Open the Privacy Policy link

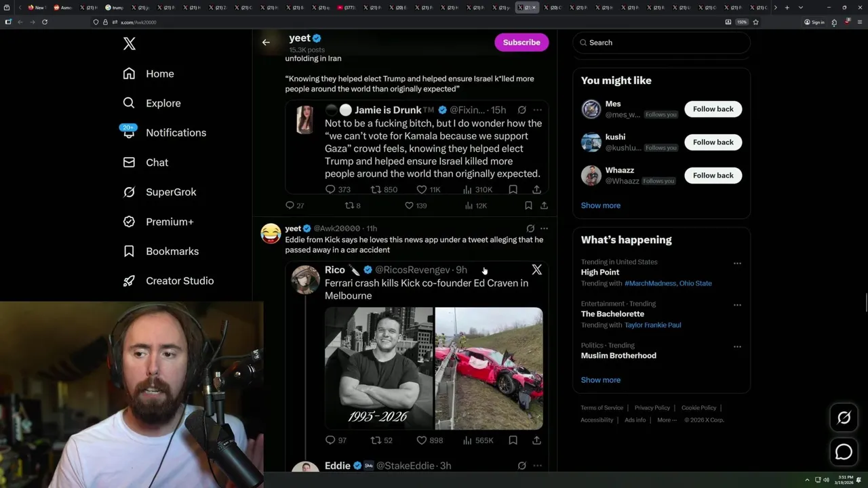652,408
